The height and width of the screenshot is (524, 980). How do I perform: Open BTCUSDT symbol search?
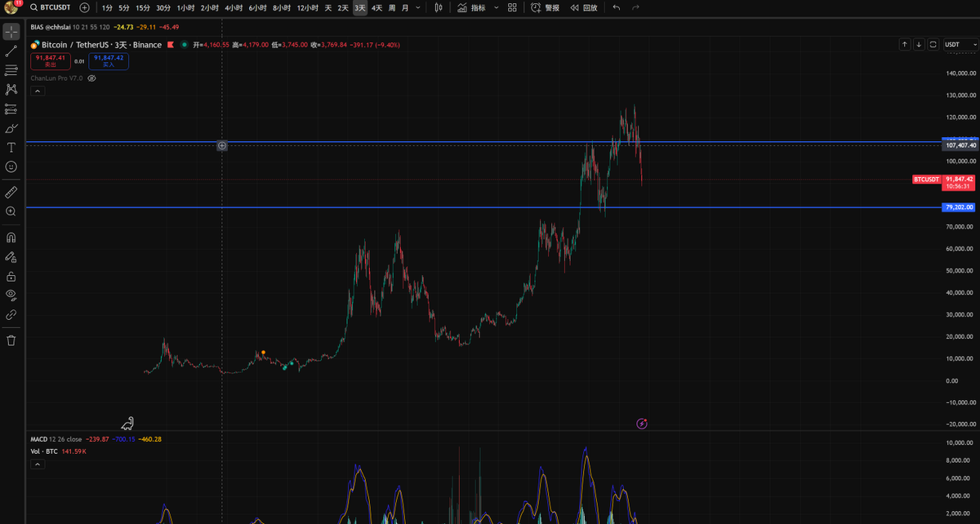click(52, 7)
